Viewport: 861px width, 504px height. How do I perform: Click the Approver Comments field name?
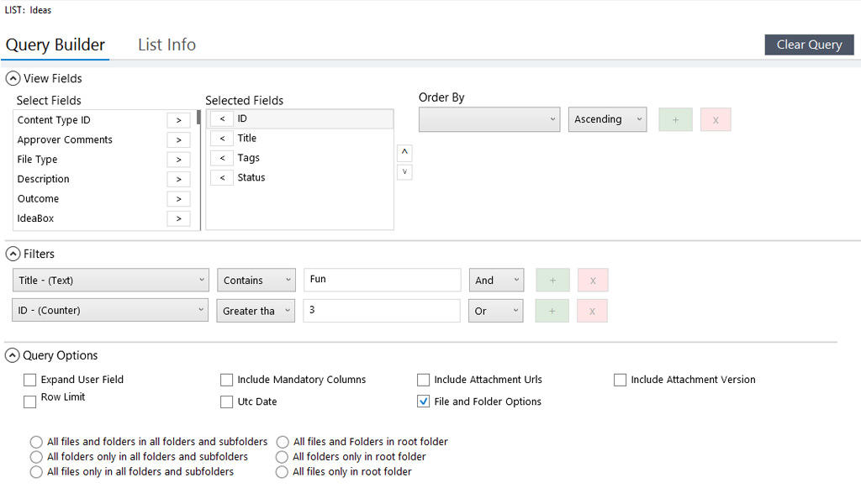click(65, 139)
